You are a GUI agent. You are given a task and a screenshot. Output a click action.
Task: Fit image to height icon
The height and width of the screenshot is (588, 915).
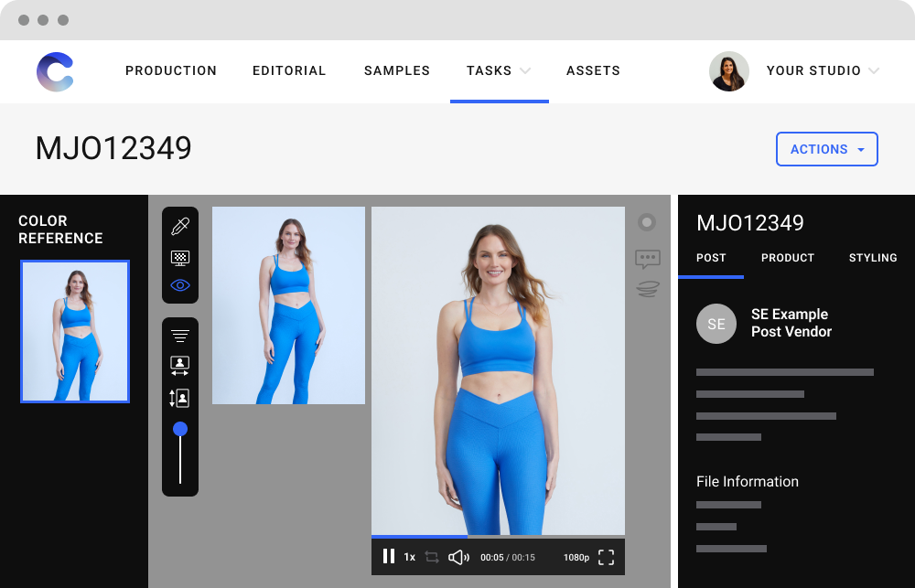180,398
